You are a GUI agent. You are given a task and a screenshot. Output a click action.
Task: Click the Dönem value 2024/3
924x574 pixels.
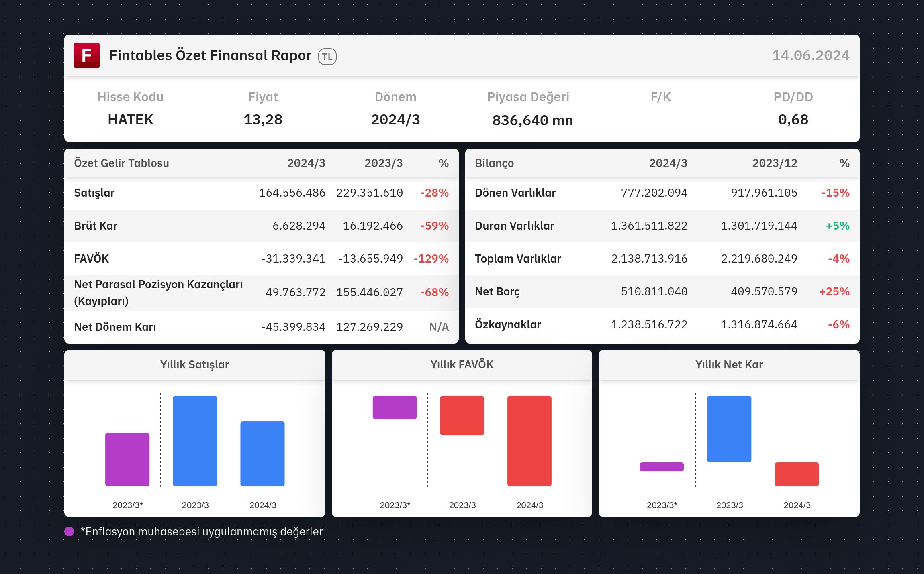tap(396, 120)
